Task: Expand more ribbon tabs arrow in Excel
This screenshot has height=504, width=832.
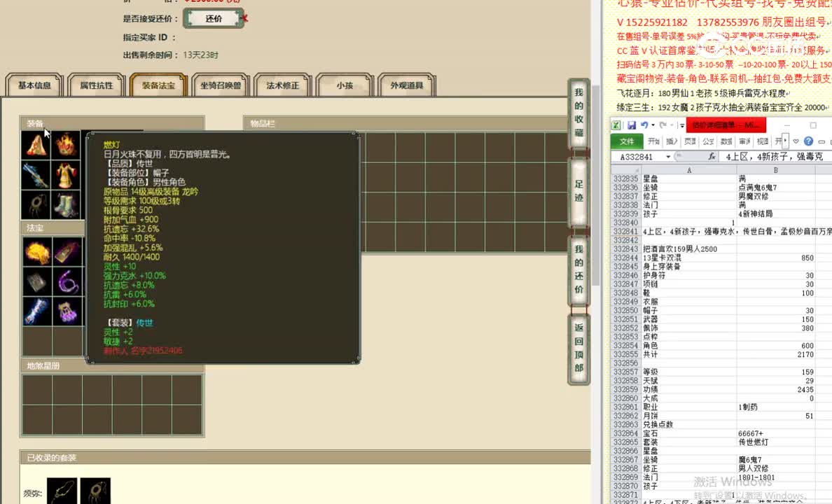Action: (x=785, y=141)
